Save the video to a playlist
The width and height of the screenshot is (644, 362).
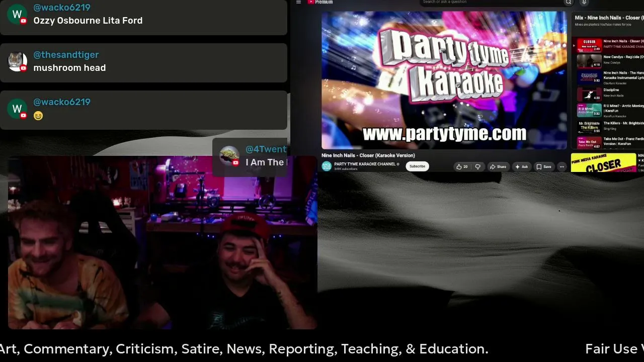pyautogui.click(x=543, y=166)
